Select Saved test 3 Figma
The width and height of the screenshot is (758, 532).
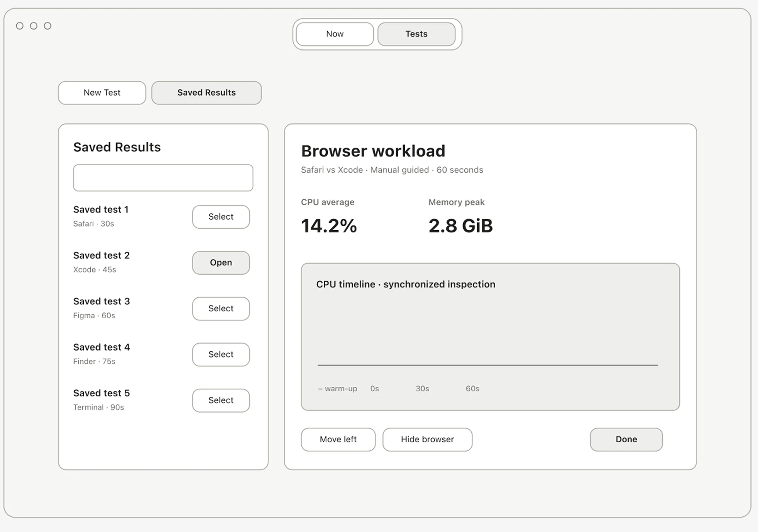pos(221,309)
